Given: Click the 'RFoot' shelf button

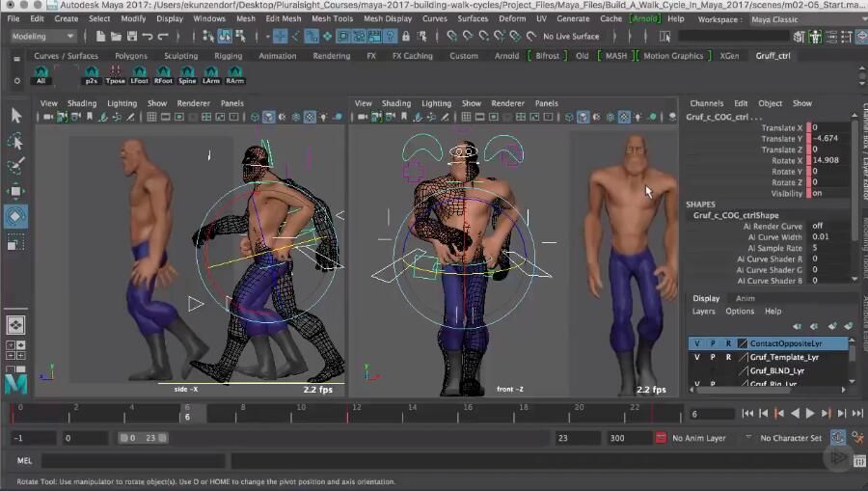Looking at the screenshot, I should 163,74.
